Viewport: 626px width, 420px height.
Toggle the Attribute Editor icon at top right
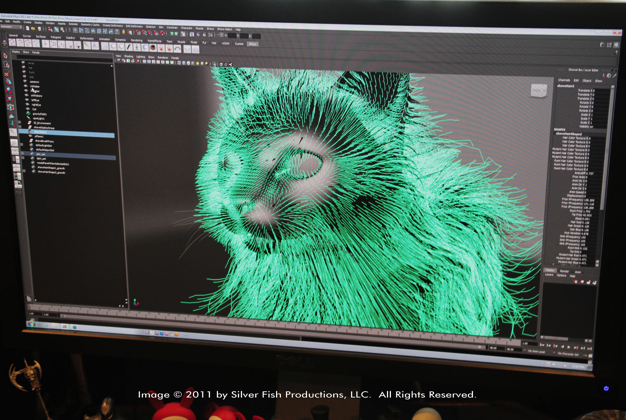(x=603, y=45)
